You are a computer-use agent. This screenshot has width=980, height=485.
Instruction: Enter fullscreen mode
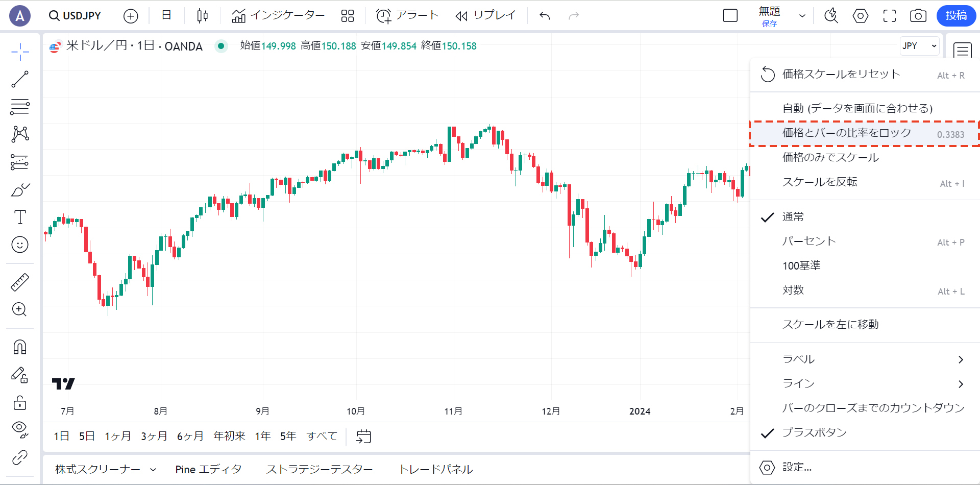[x=890, y=16]
